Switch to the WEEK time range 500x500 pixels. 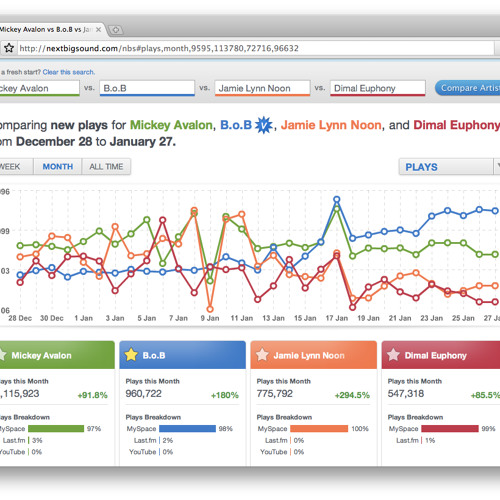point(16,167)
